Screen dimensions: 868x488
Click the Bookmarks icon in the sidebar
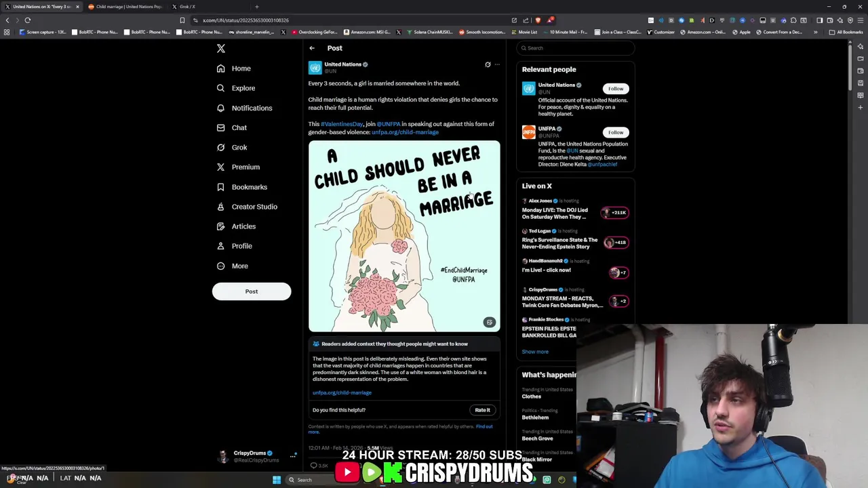tap(220, 187)
